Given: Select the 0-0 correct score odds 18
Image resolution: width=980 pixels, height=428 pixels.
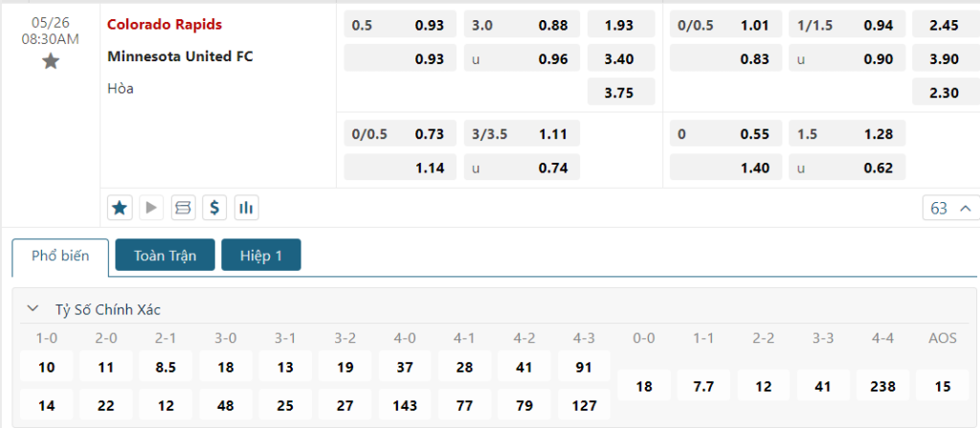Looking at the screenshot, I should pyautogui.click(x=644, y=386).
